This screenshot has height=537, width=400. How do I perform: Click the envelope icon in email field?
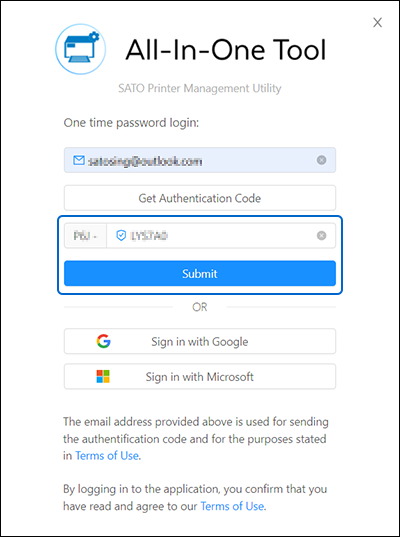click(x=79, y=160)
